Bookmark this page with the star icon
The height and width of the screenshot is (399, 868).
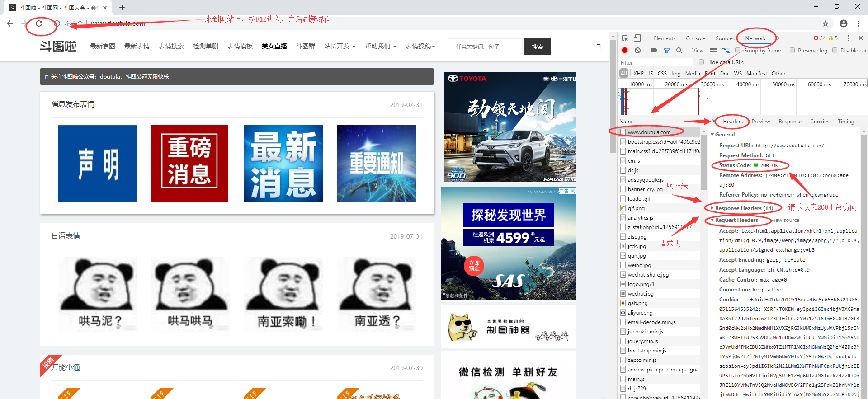pos(826,23)
